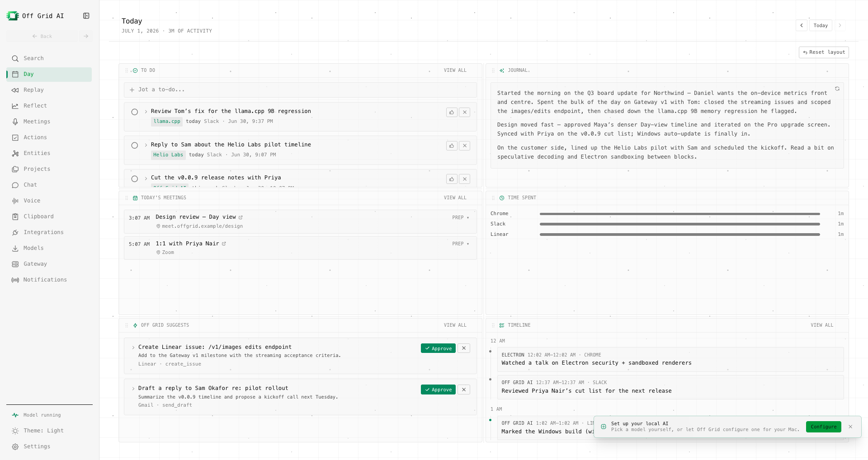The width and height of the screenshot is (868, 460).
Task: Click the Linear time spent bar
Action: 679,235
